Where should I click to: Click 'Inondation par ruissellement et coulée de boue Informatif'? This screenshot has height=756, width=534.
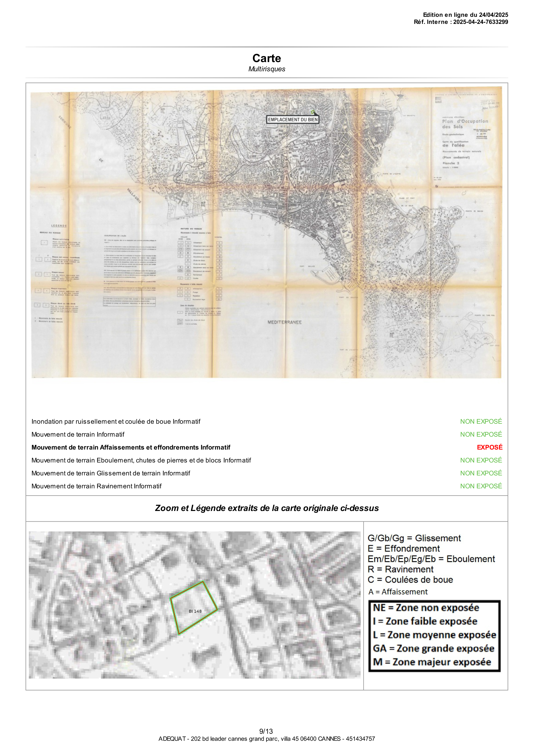[116, 422]
